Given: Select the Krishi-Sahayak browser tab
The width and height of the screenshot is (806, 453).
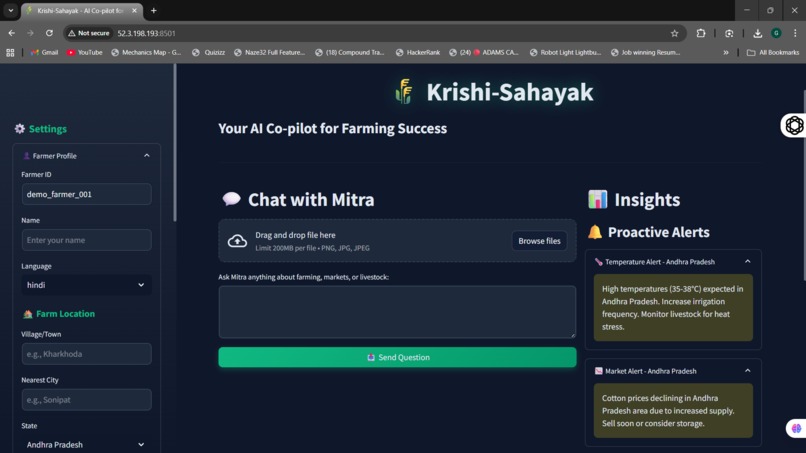Looking at the screenshot, I should [x=81, y=11].
